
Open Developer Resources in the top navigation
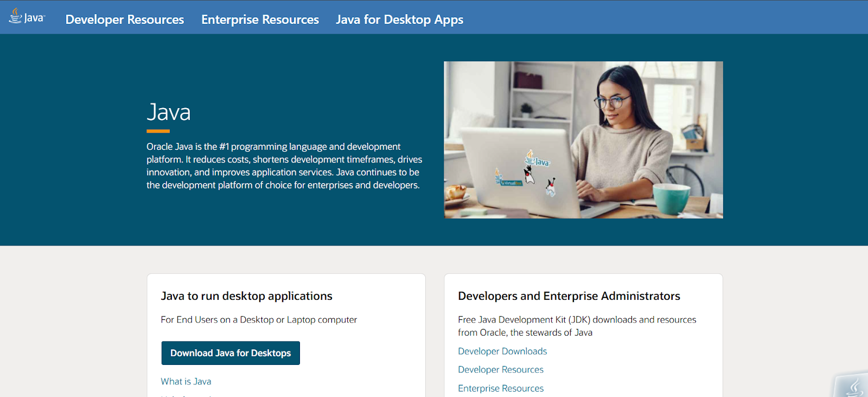point(125,20)
